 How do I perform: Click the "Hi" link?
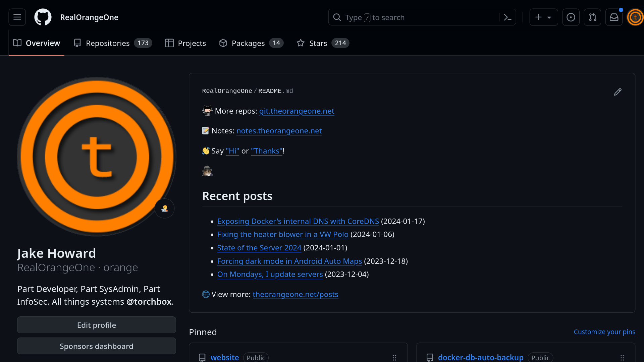[x=232, y=151]
